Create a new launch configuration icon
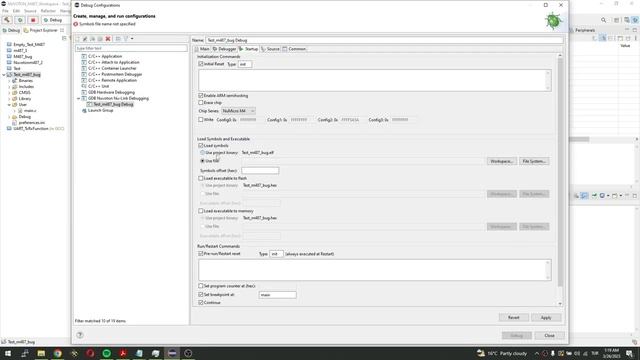This screenshot has height=360, width=640. point(78,39)
